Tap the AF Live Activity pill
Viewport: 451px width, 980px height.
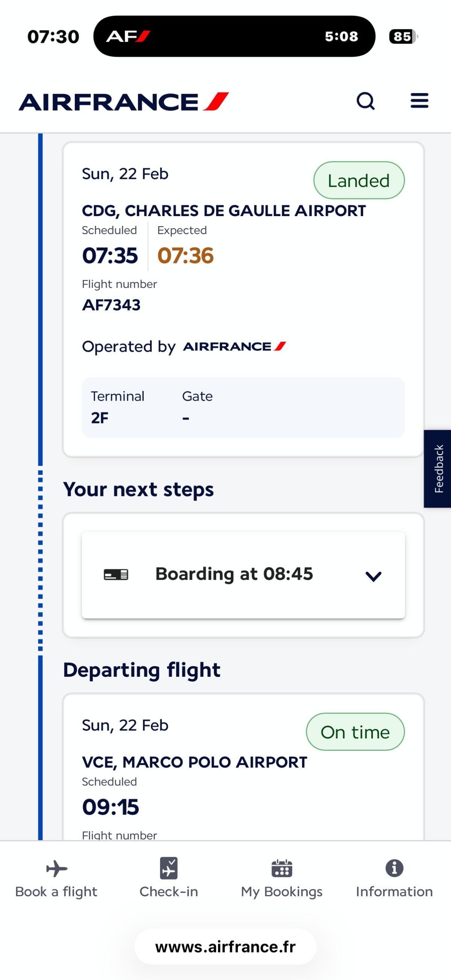pos(234,36)
